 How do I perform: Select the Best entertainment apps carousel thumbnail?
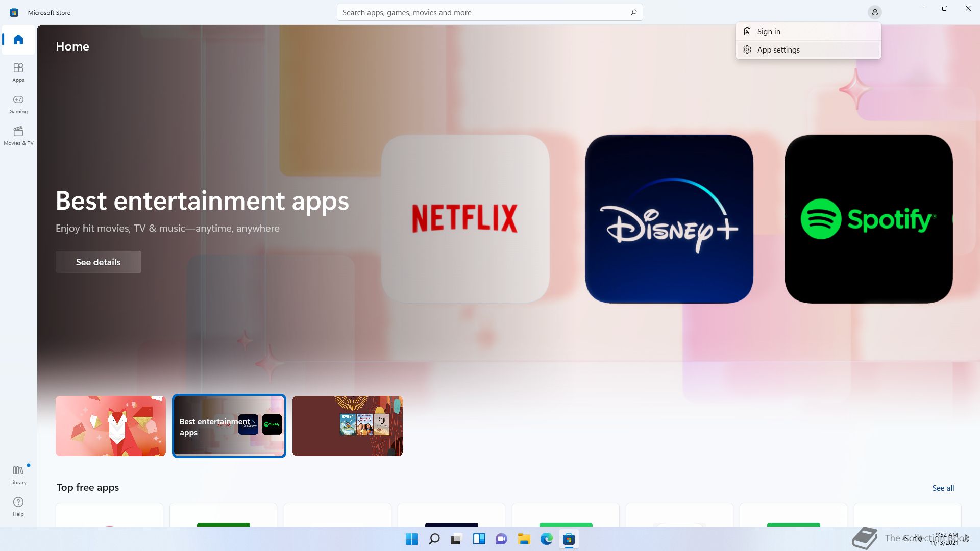coord(229,426)
